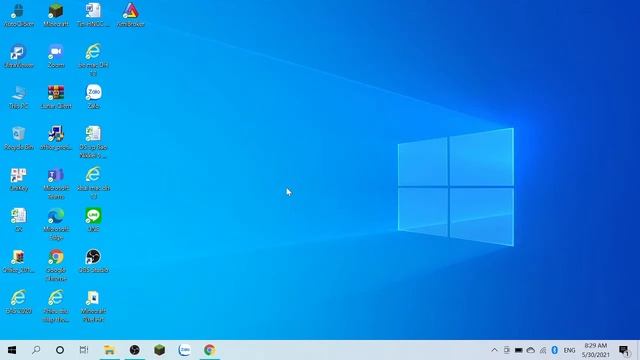Launch Cortana from the taskbar circle
The width and height of the screenshot is (640, 360).
tap(60, 350)
